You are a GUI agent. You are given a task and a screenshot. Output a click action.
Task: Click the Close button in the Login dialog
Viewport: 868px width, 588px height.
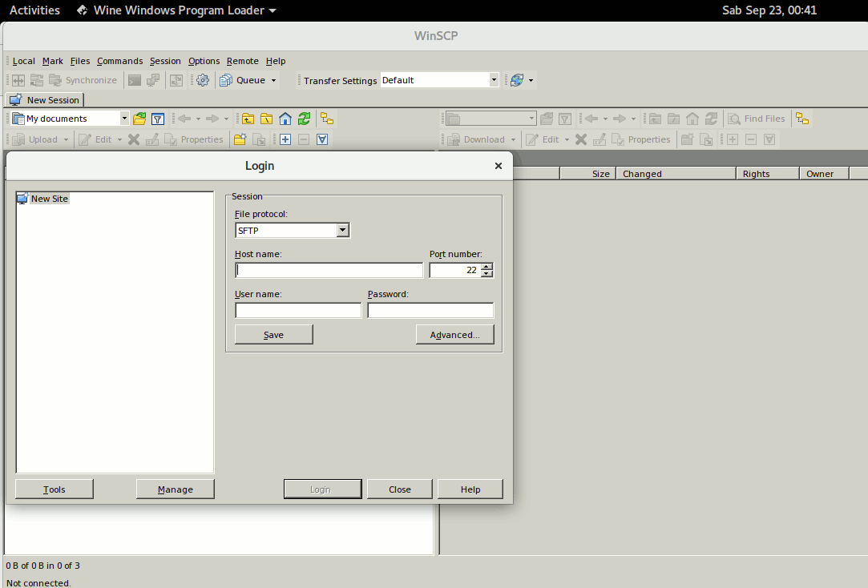399,489
